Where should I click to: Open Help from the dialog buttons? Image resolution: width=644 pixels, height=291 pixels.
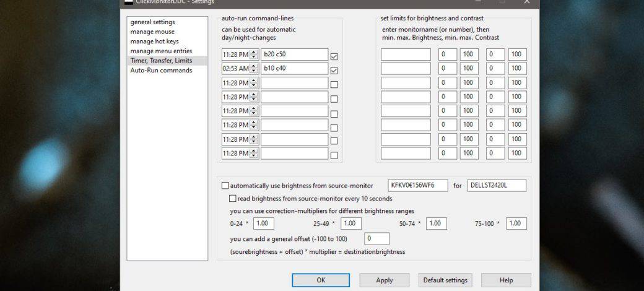[x=506, y=280]
